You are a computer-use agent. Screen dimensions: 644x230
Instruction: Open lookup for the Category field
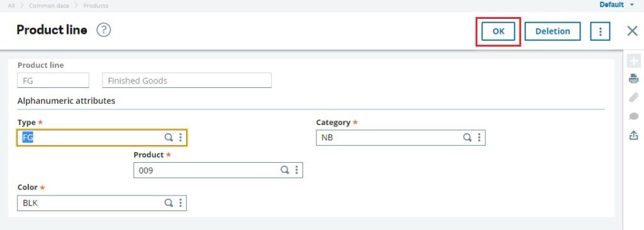pyautogui.click(x=467, y=138)
